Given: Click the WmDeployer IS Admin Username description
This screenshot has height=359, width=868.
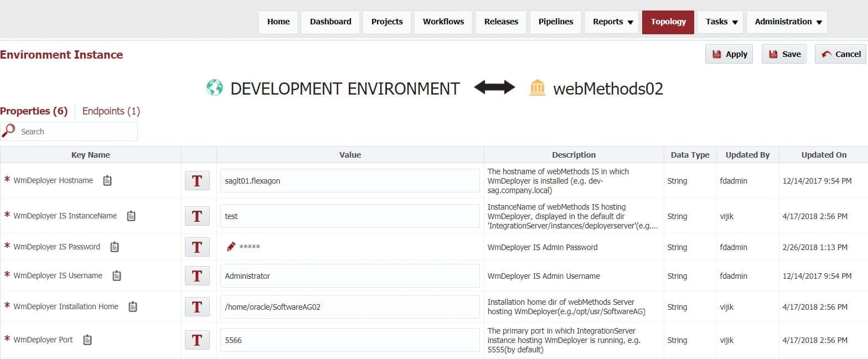Looking at the screenshot, I should tap(544, 276).
